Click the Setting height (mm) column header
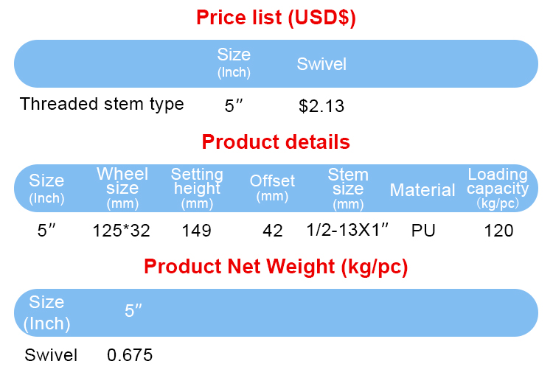This screenshot has height=392, width=553. click(x=197, y=188)
